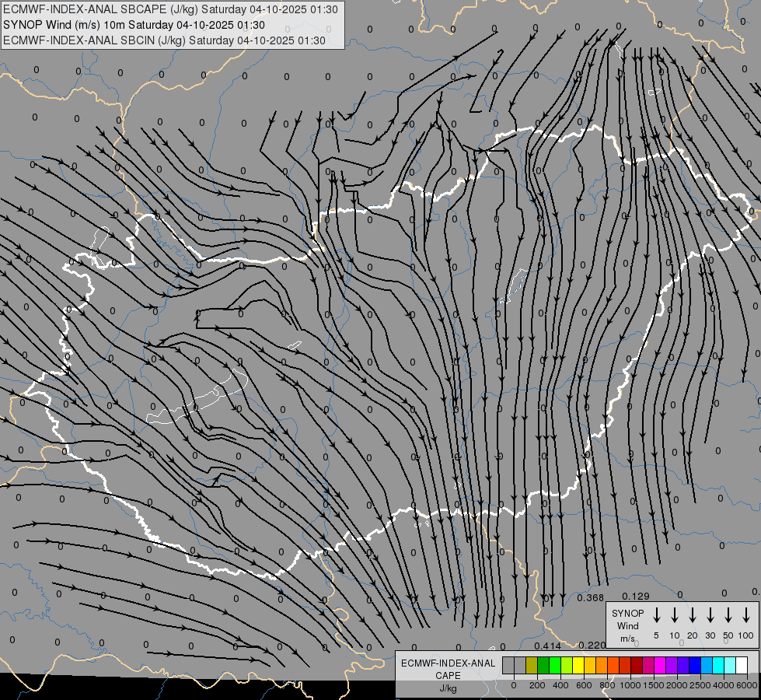Click the 50 m/s wind arrow in legend
Image resolution: width=761 pixels, height=700 pixels.
pos(728,615)
